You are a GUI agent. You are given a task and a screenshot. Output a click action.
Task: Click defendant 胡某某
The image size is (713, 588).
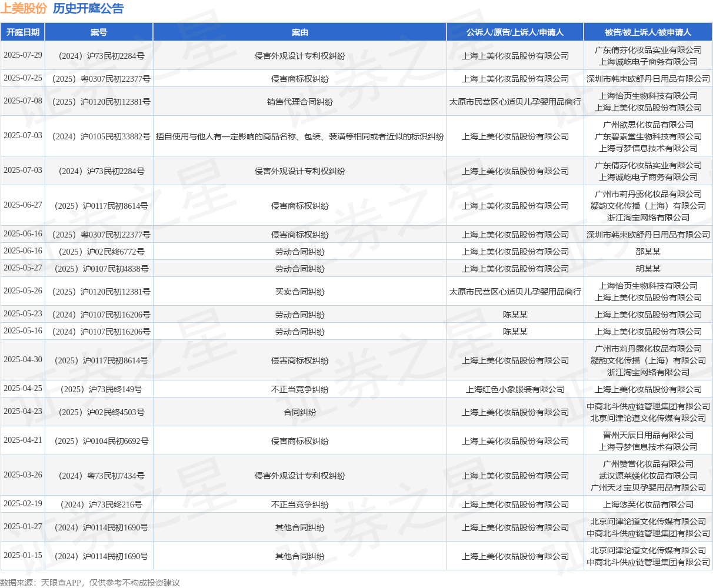[648, 269]
